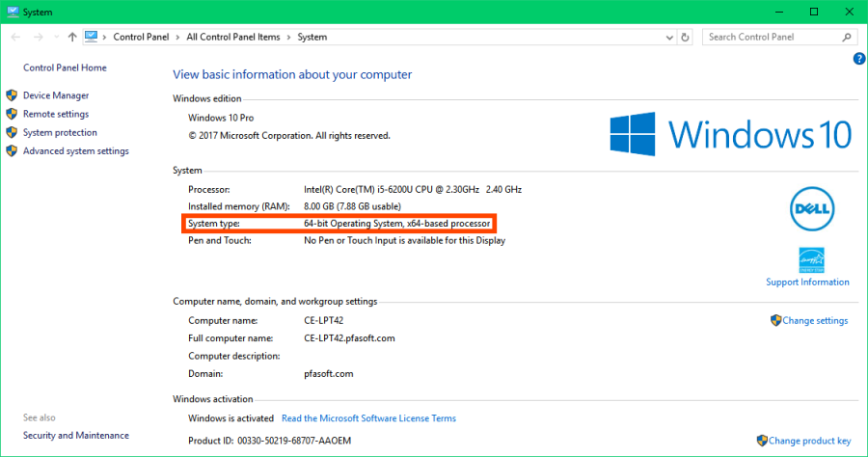Click the Advanced system settings shield icon

[x=12, y=150]
